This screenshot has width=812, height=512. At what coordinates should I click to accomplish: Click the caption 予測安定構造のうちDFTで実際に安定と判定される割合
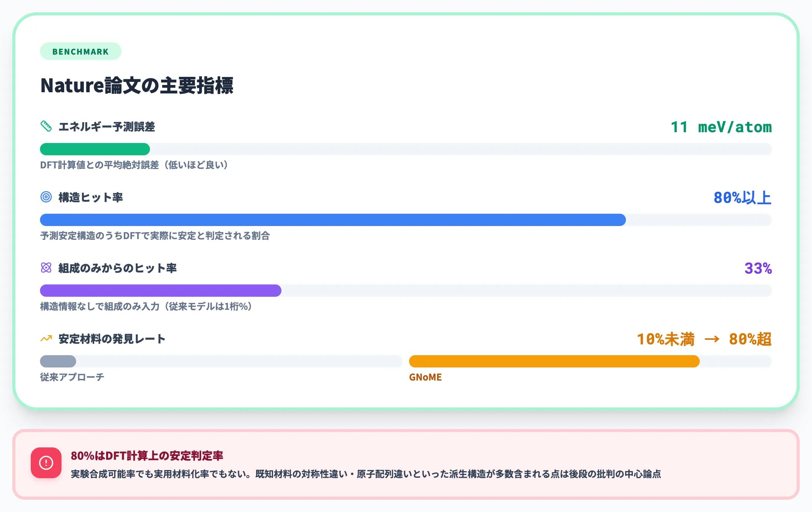(x=155, y=236)
